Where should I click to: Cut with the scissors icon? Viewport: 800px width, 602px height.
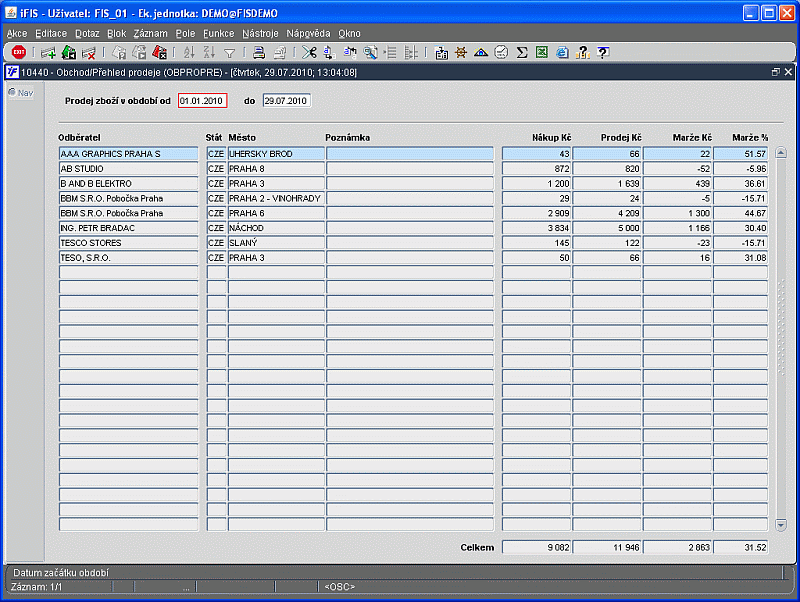click(309, 52)
